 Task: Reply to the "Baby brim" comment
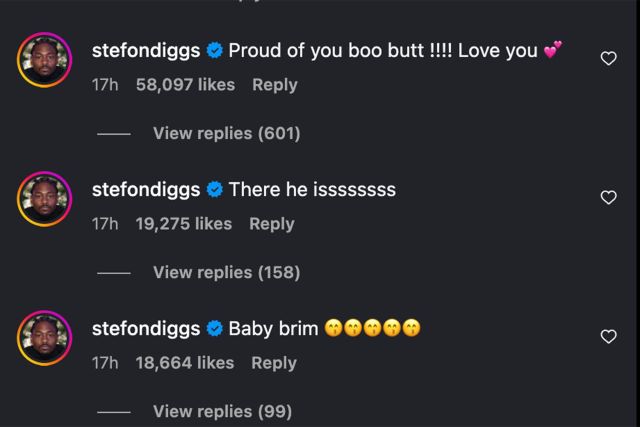tap(274, 363)
